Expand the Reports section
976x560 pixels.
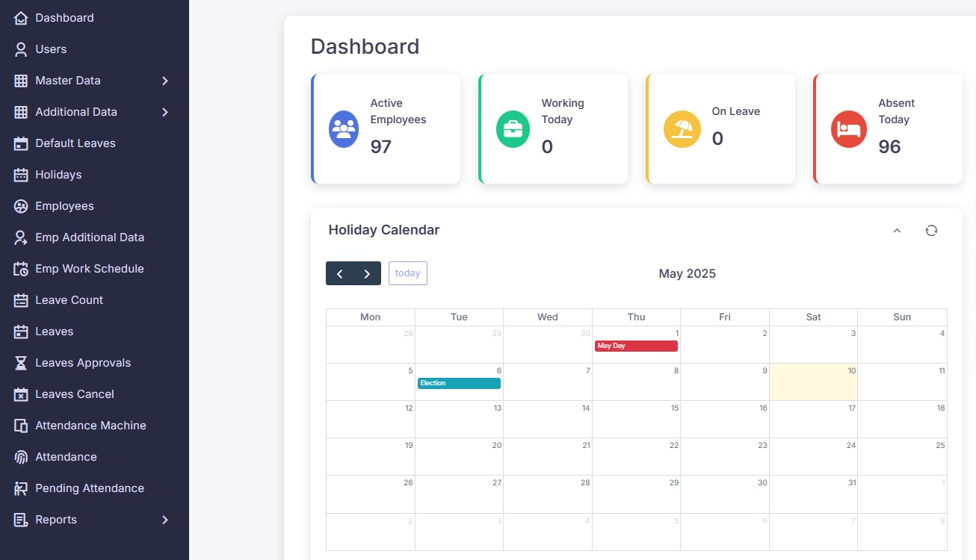165,520
